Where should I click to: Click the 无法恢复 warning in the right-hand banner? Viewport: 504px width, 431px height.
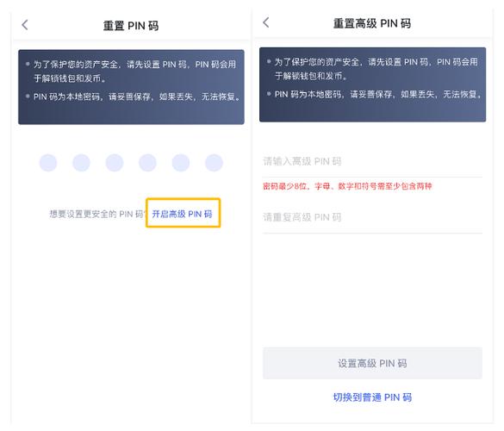(461, 94)
